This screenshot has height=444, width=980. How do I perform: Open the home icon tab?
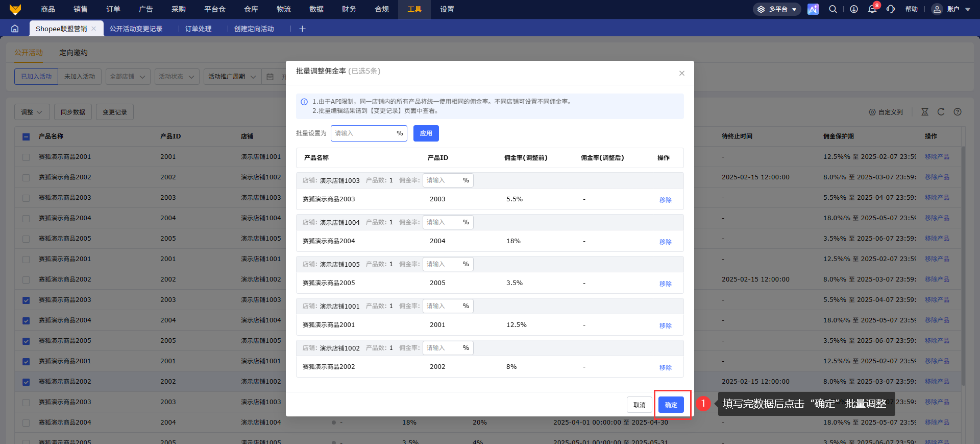pos(15,29)
